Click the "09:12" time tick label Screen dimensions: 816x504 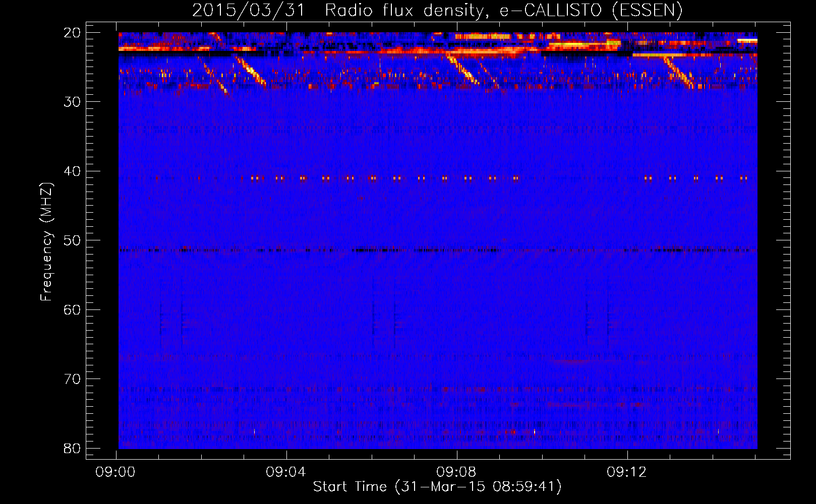[627, 472]
